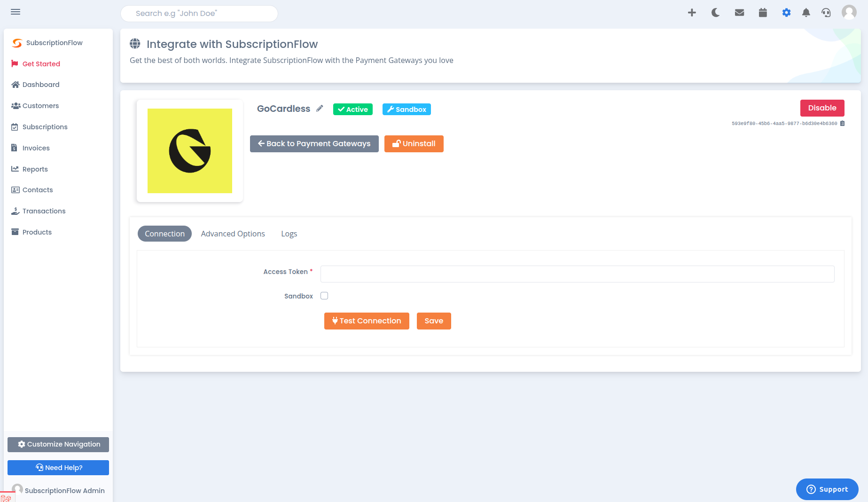The width and height of the screenshot is (868, 502).
Task: Focus the Access Token input field
Action: tap(577, 274)
